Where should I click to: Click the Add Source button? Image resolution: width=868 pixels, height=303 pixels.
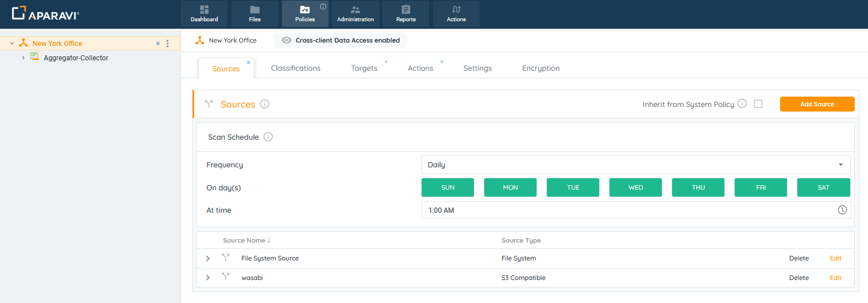(817, 104)
